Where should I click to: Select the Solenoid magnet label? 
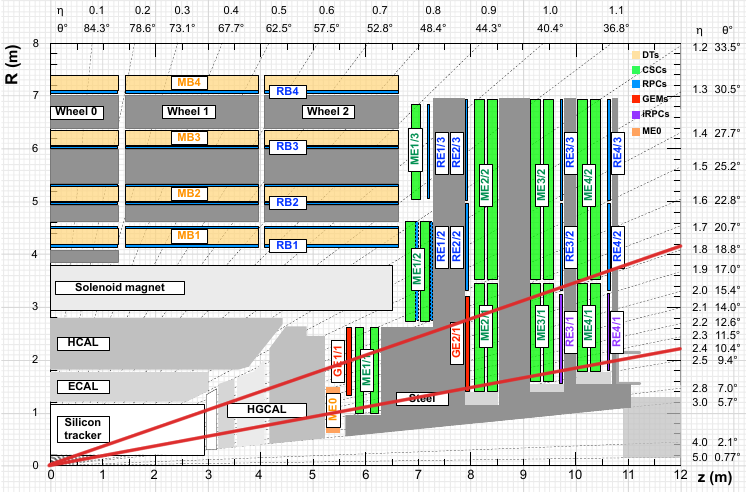point(120,288)
